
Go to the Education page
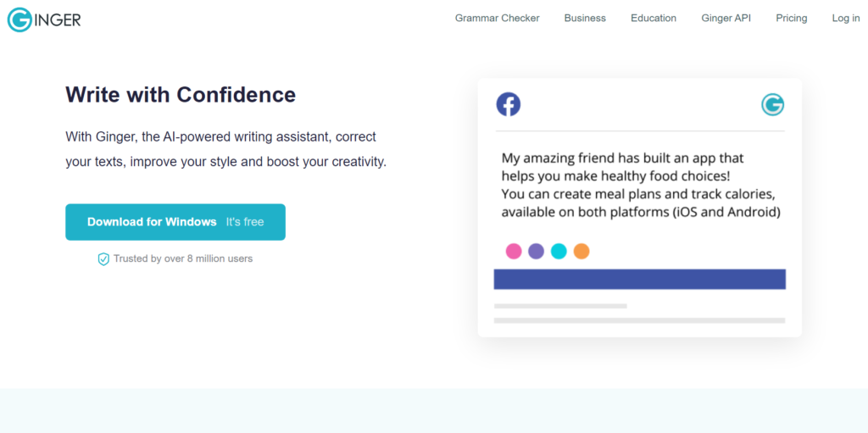click(x=654, y=19)
